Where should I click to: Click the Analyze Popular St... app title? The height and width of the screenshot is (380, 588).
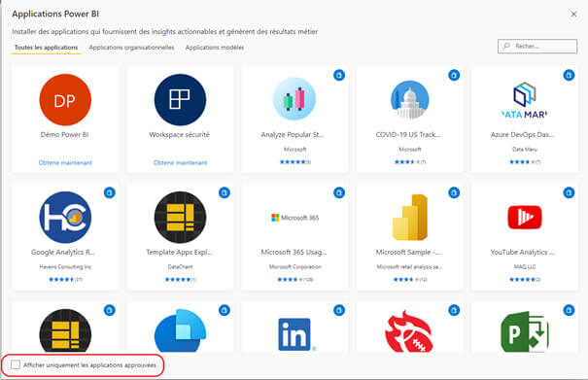coord(293,135)
